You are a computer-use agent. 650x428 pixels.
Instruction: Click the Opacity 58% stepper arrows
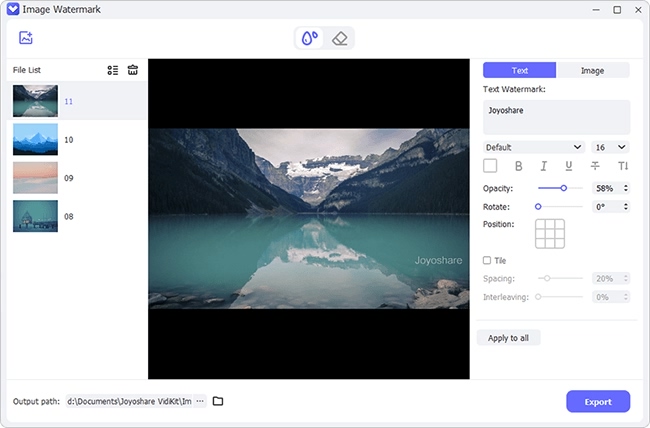click(x=626, y=188)
